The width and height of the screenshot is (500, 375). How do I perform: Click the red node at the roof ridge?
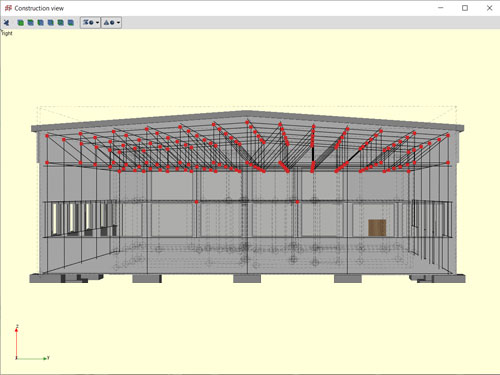click(247, 122)
